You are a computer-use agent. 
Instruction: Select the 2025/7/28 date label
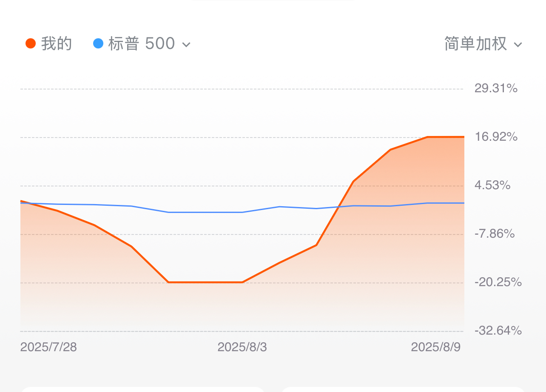tap(48, 347)
